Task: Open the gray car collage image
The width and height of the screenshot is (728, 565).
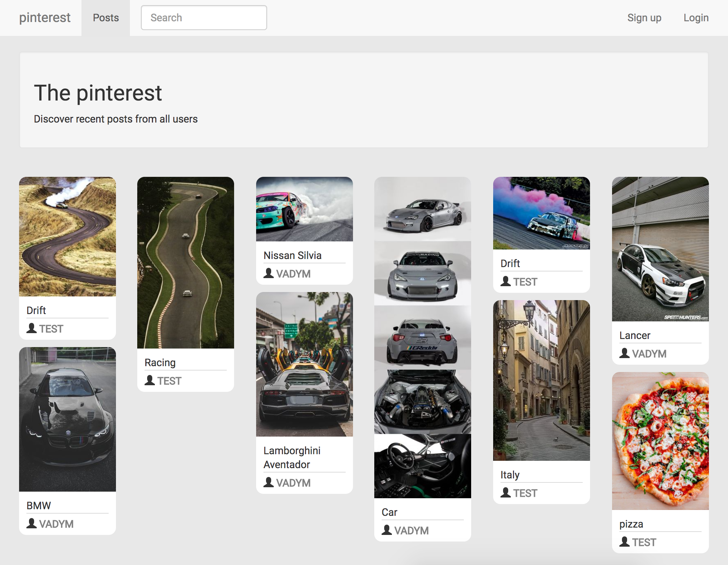Action: tap(423, 338)
